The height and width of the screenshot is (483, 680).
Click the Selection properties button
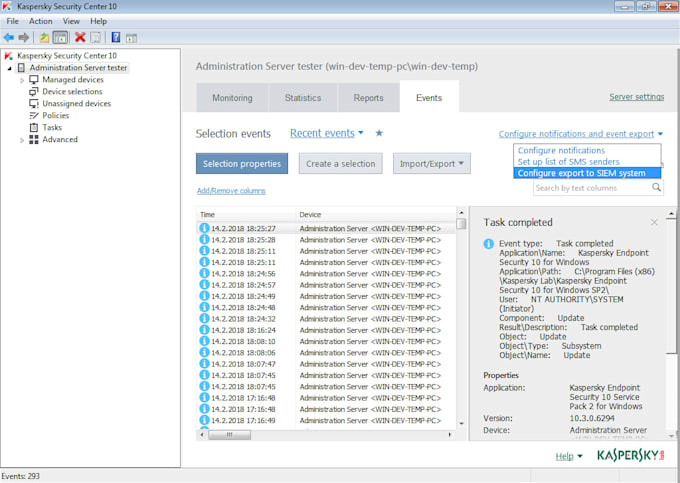(x=242, y=163)
